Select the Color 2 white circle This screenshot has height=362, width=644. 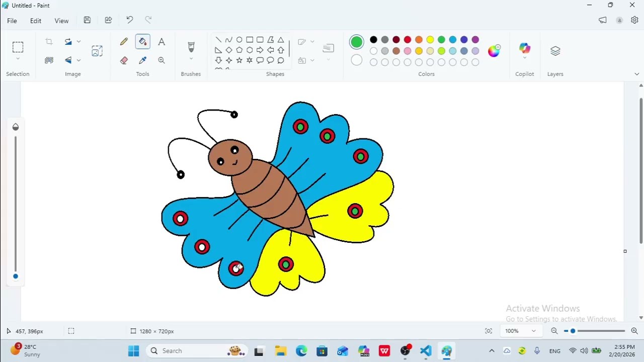click(357, 60)
